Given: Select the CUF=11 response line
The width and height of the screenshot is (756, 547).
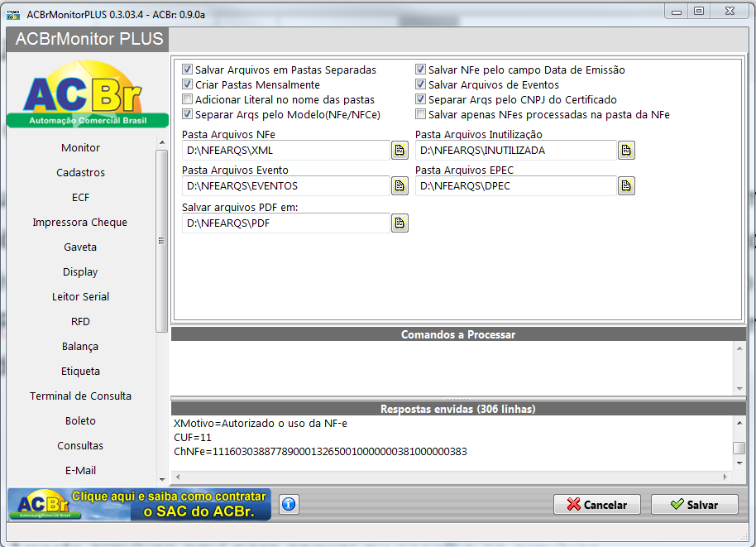Looking at the screenshot, I should click(x=193, y=438).
